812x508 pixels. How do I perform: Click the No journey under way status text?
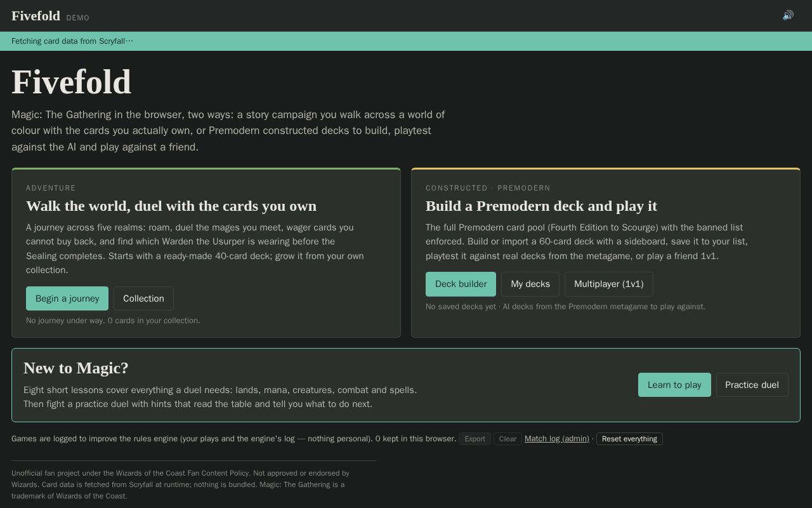113,321
